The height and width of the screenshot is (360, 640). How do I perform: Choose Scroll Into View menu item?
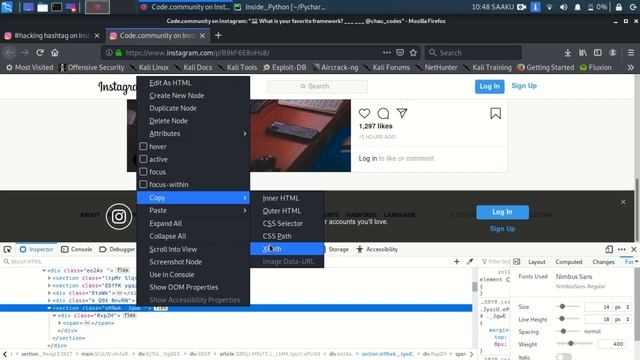pyautogui.click(x=193, y=249)
